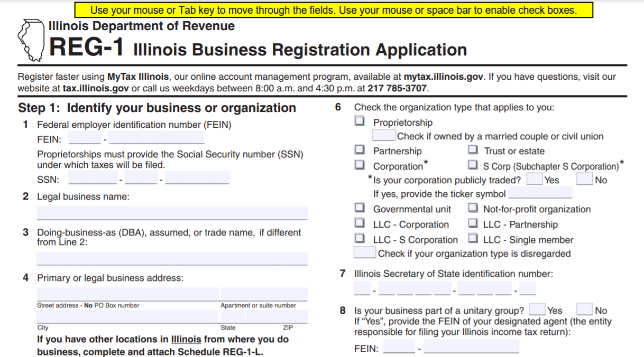Mark Yes for corporation publicly traded
Viewport: 644px width, 357px height.
point(535,179)
